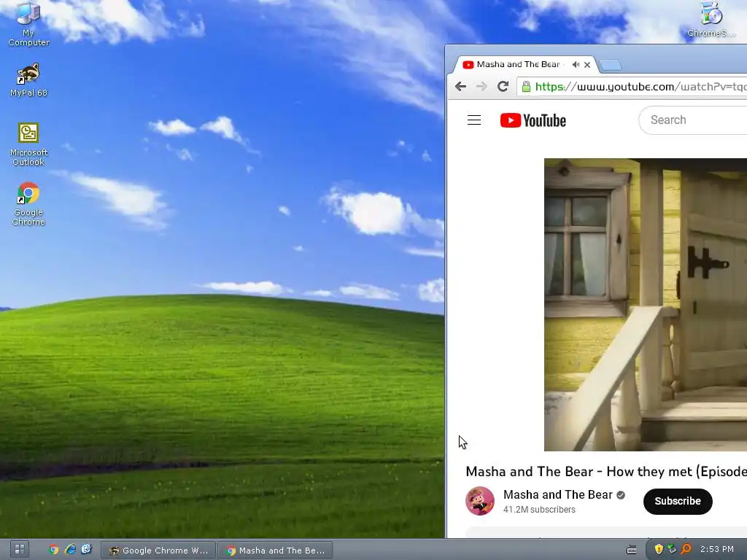Viewport: 747px width, 560px height.
Task: Click the YouTube address bar URL
Action: (x=640, y=86)
